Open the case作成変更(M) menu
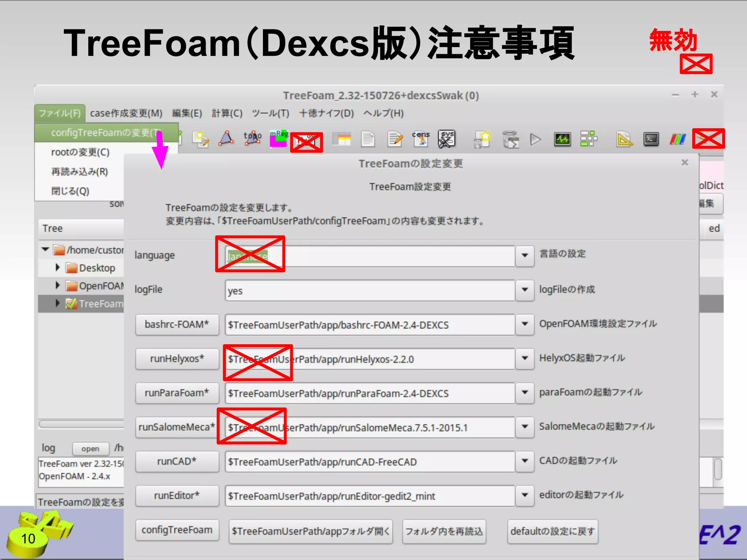This screenshot has width=747, height=560. (x=126, y=113)
